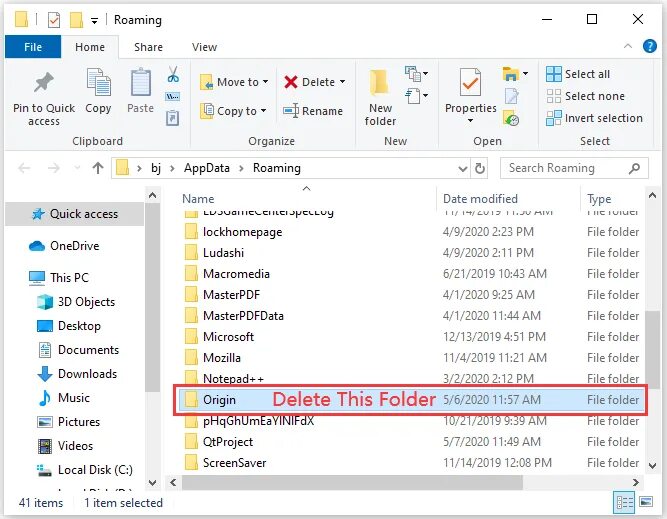
Task: Click the Open icon dropdown in ribbon
Action: tap(515, 74)
